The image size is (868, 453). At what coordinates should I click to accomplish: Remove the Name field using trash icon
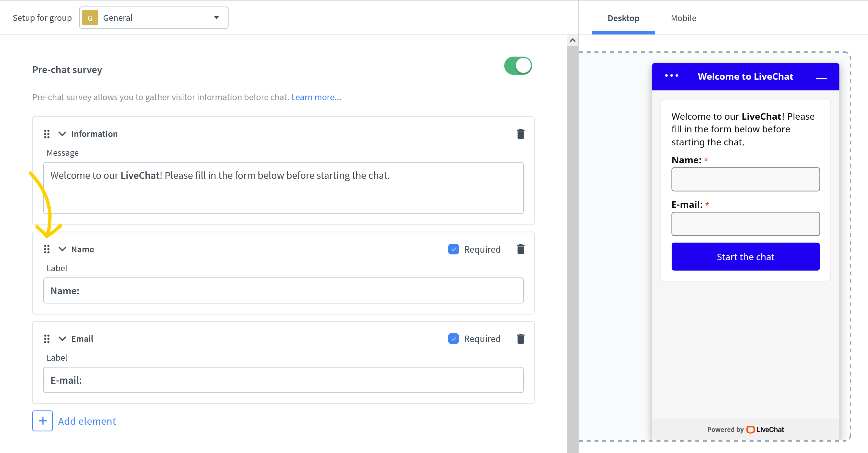coord(521,249)
